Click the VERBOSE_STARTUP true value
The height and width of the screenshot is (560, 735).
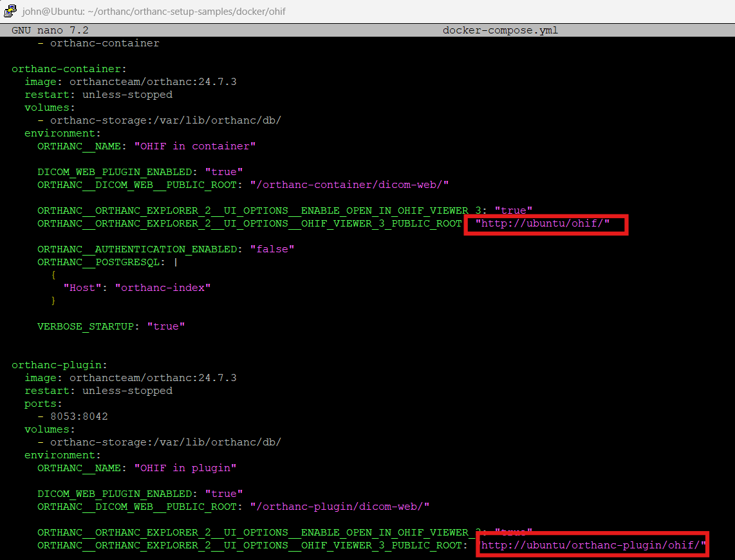pyautogui.click(x=166, y=326)
